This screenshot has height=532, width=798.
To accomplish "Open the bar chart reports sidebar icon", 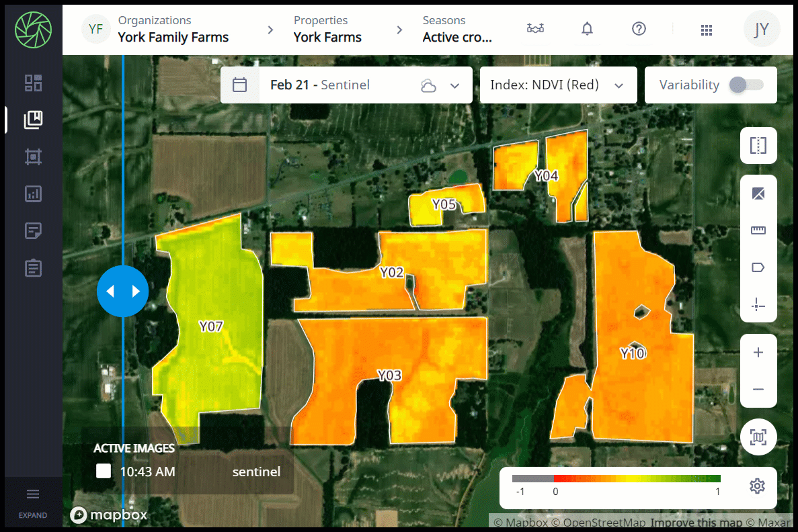I will (33, 194).
